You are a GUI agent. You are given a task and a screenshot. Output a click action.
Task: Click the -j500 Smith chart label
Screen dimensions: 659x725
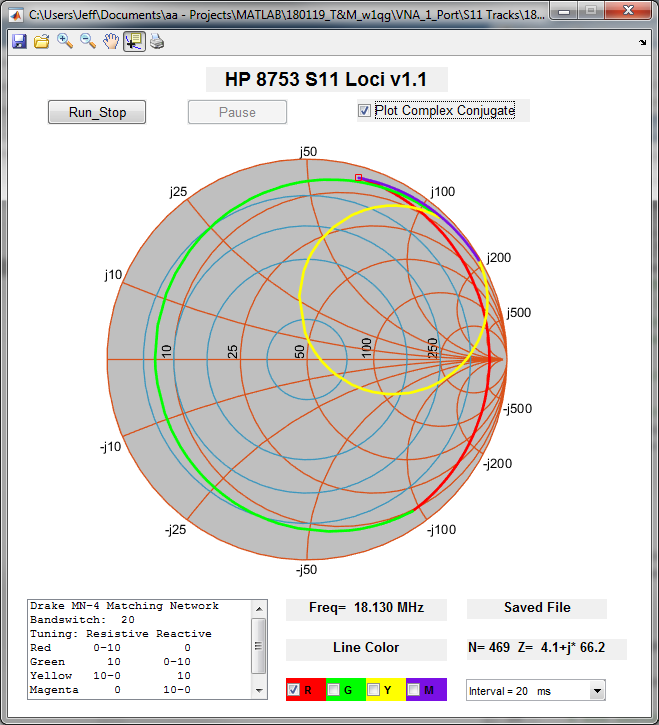(x=517, y=409)
